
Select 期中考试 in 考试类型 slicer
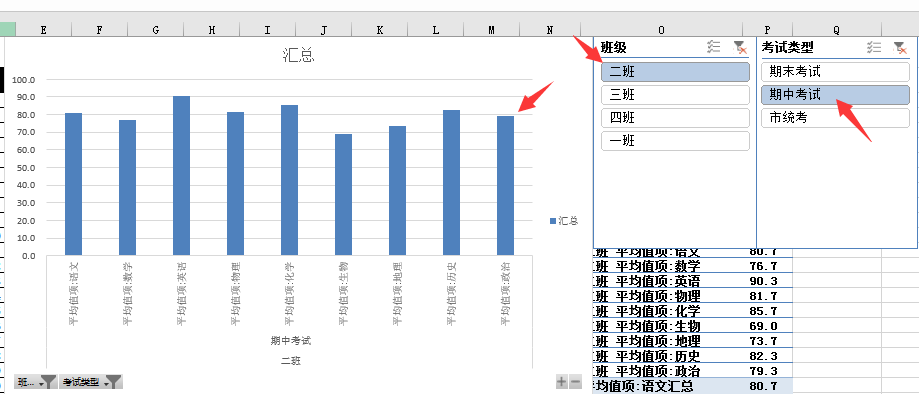tap(835, 94)
